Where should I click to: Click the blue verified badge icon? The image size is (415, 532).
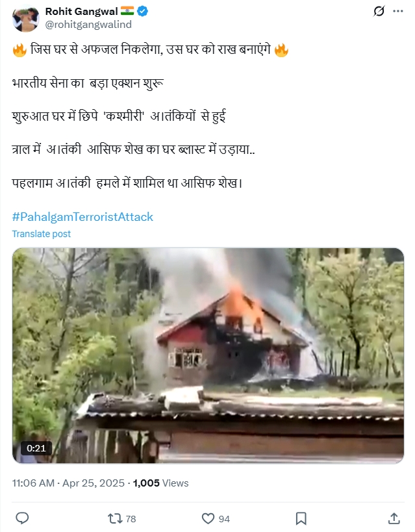142,11
